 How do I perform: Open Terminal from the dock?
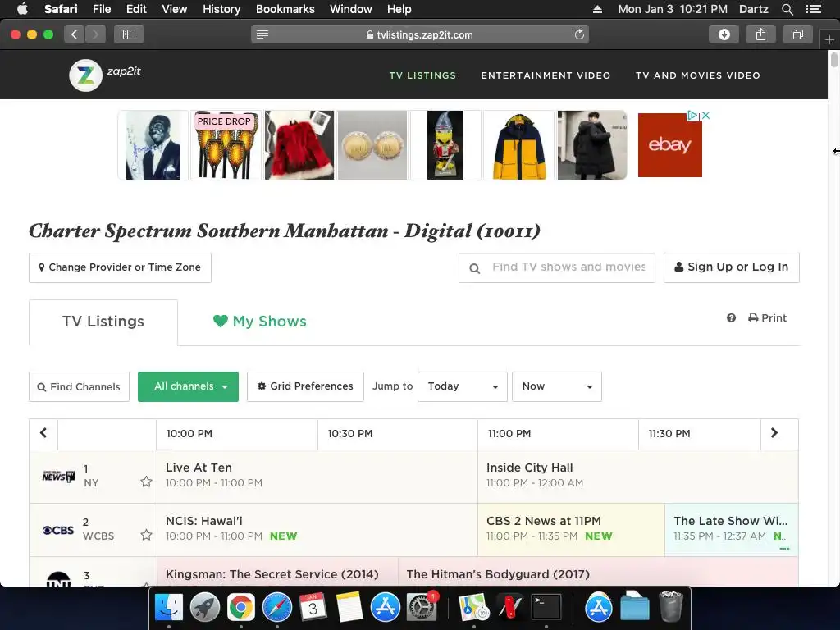click(x=546, y=608)
